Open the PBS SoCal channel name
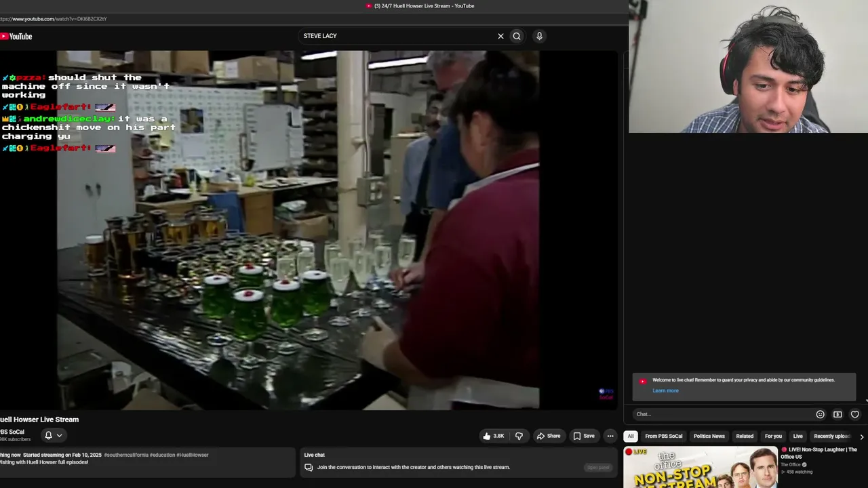This screenshot has height=488, width=868. (x=12, y=432)
